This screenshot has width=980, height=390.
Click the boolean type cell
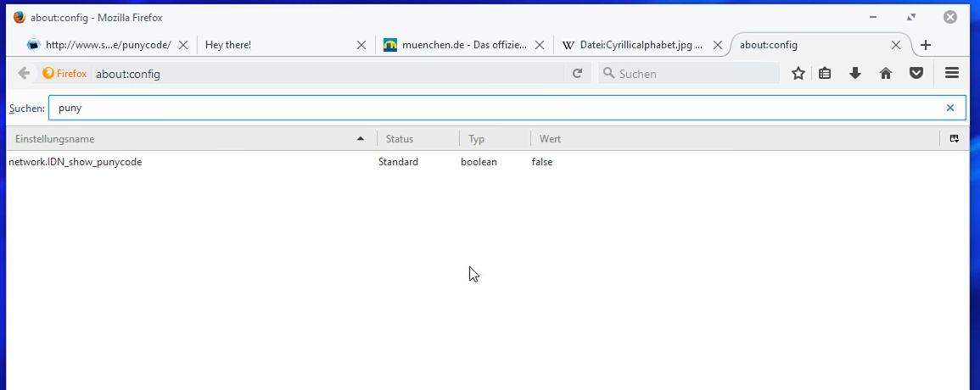[x=479, y=162]
